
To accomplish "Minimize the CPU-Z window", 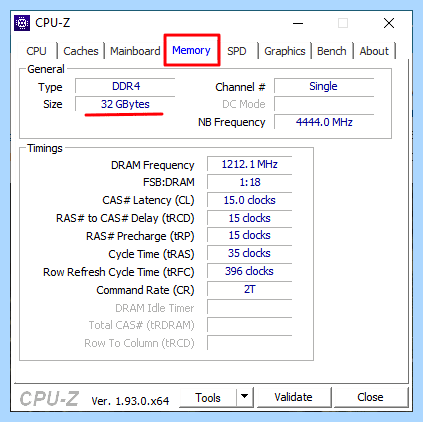I will (298, 23).
